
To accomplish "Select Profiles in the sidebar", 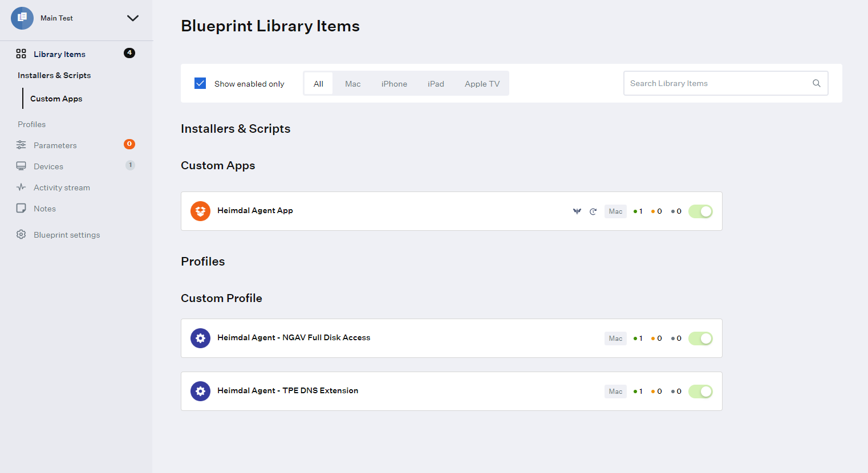I will 31,124.
